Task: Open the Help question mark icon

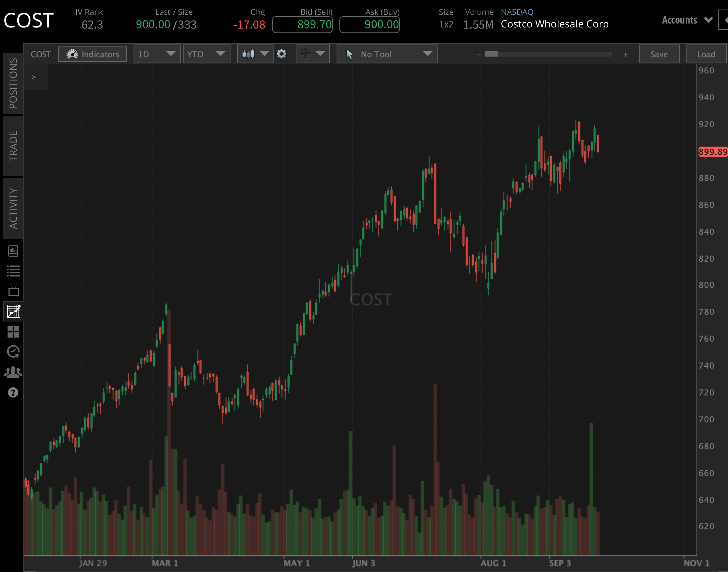Action: click(x=13, y=392)
